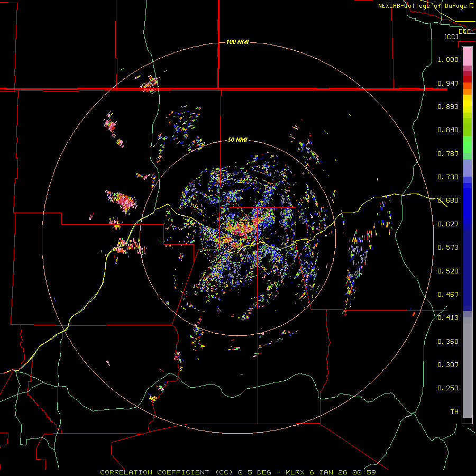Click the 00:59 timestamp

click(364, 472)
